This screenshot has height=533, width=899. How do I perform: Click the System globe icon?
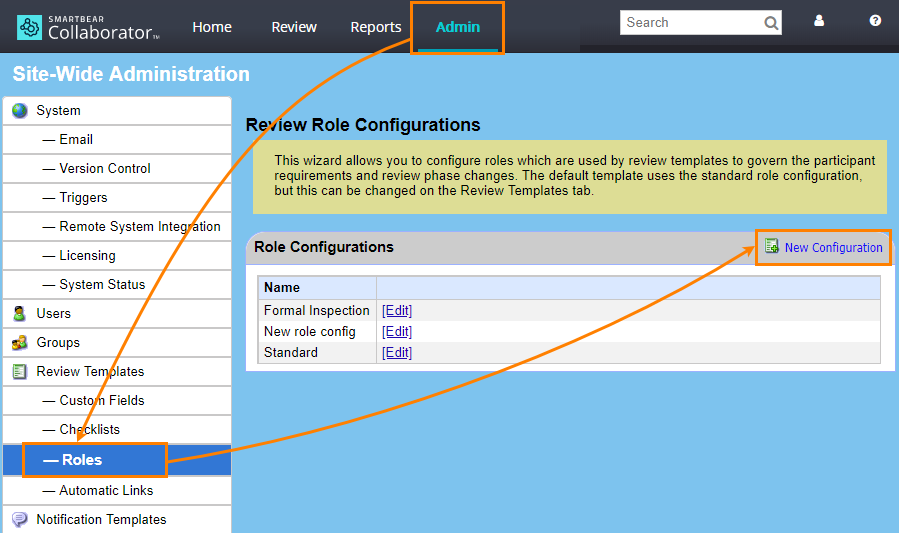20,111
